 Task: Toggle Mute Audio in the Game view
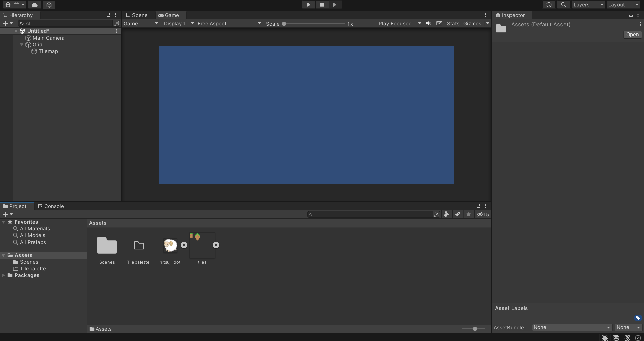(x=429, y=23)
